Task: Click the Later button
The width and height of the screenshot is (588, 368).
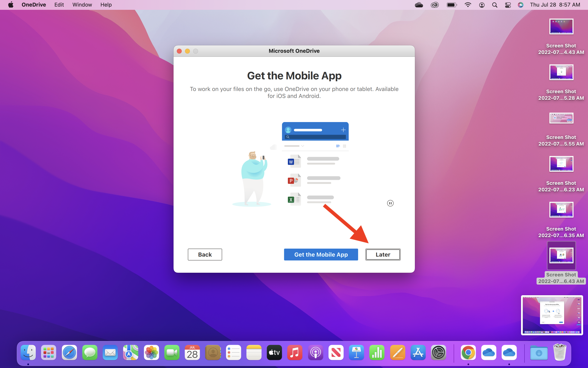Action: [383, 254]
